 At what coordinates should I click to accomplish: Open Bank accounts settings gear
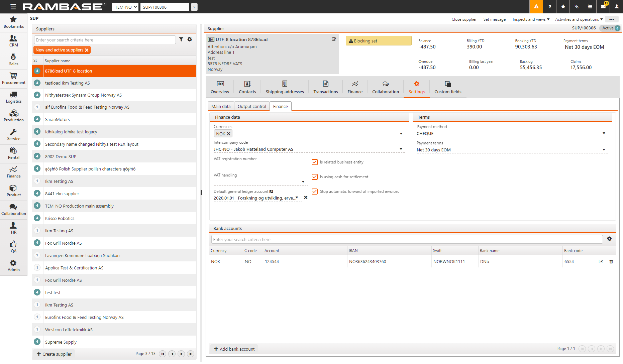pyautogui.click(x=609, y=239)
